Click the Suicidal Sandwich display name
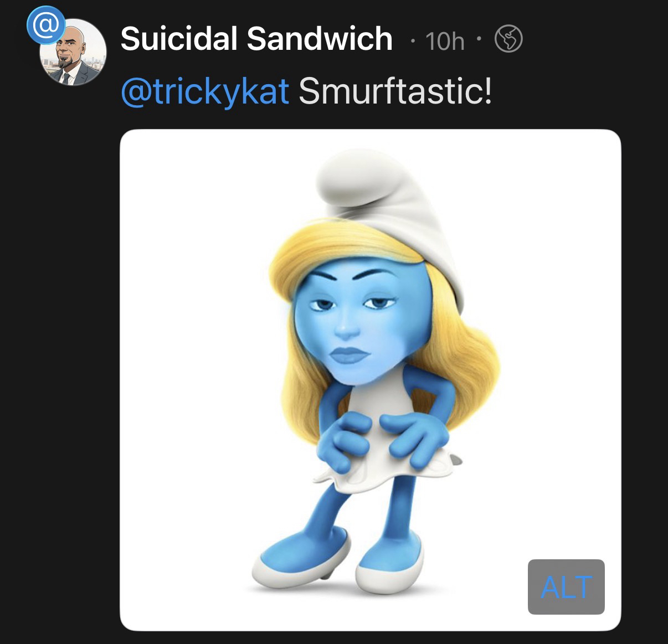 [x=256, y=39]
